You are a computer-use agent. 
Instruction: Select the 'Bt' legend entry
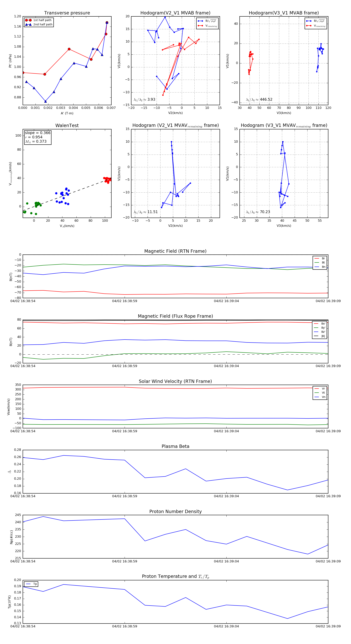tap(320, 262)
